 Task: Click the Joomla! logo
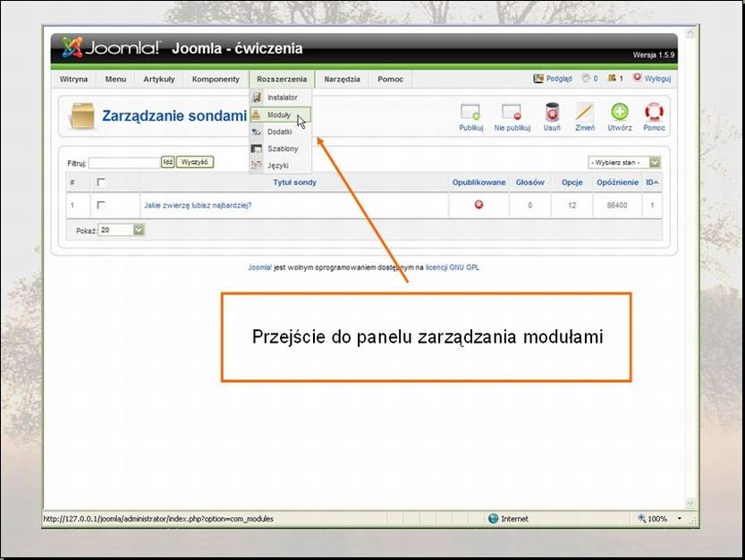(111, 47)
